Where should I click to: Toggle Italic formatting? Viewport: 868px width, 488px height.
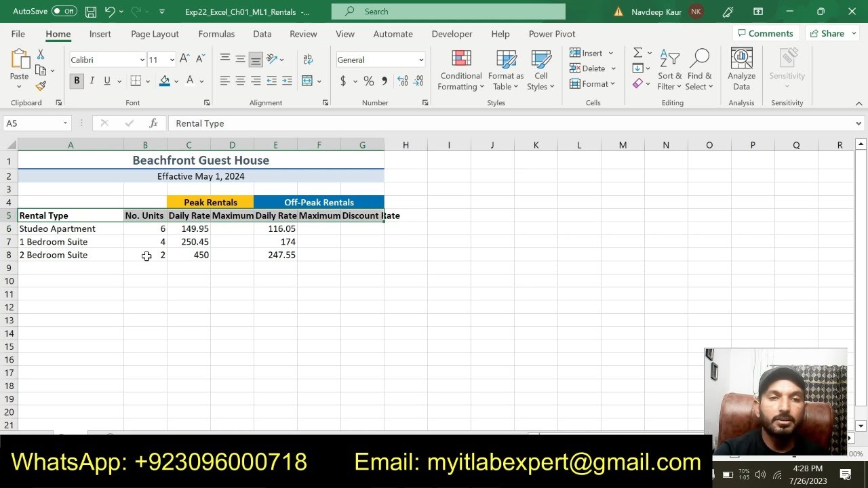pos(92,81)
